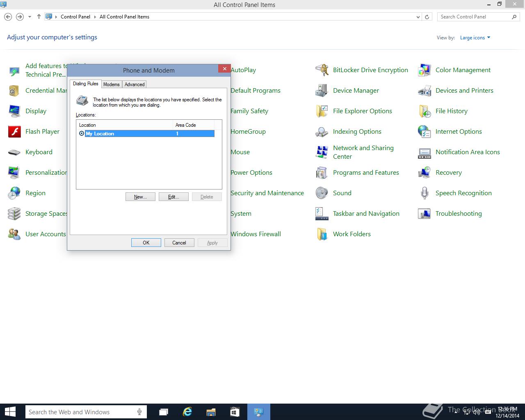Click the Location column header

(125, 125)
